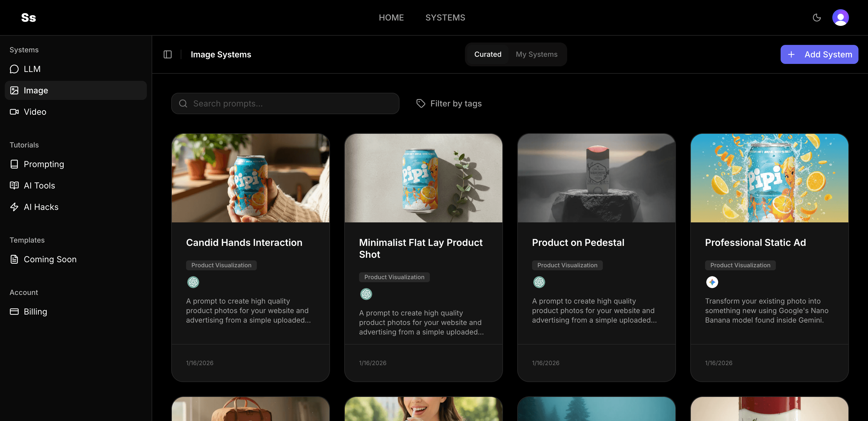Open LLM systems in sidebar
The image size is (868, 421).
tap(32, 69)
